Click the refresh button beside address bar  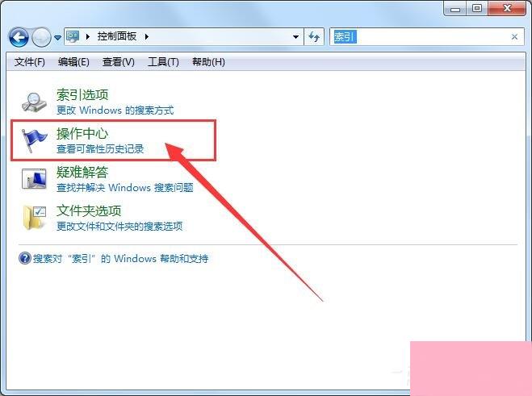click(x=314, y=36)
